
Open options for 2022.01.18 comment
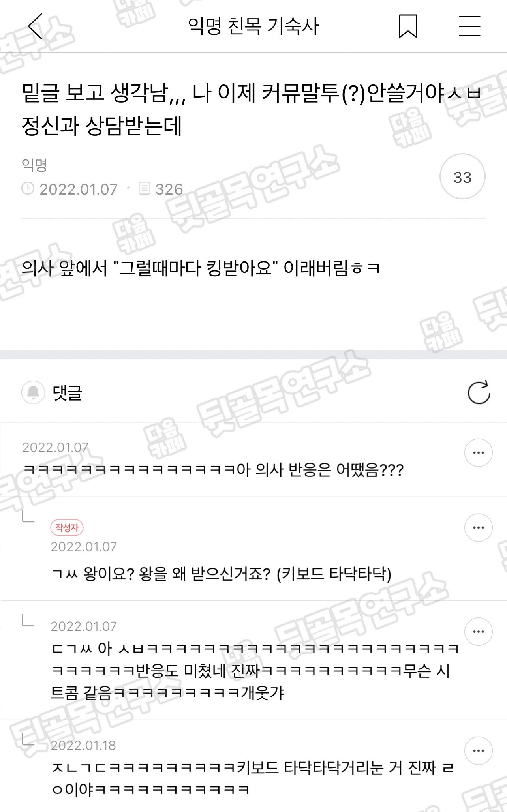478,751
